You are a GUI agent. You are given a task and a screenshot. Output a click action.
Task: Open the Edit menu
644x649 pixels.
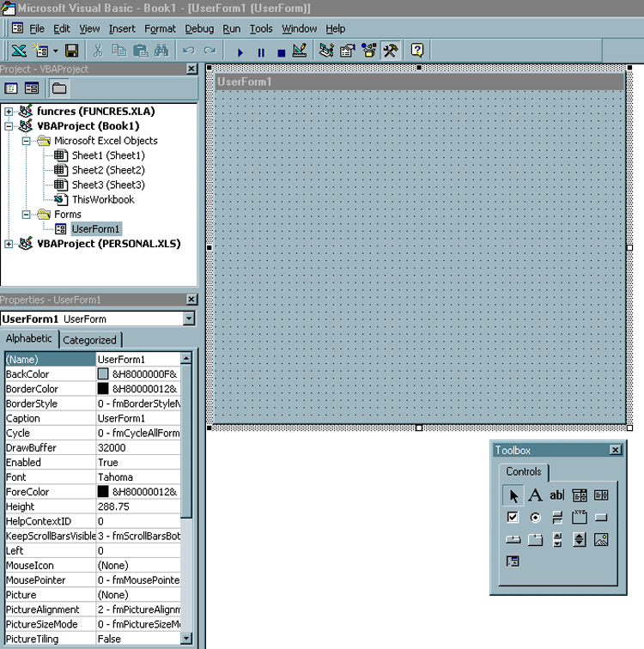(61, 28)
